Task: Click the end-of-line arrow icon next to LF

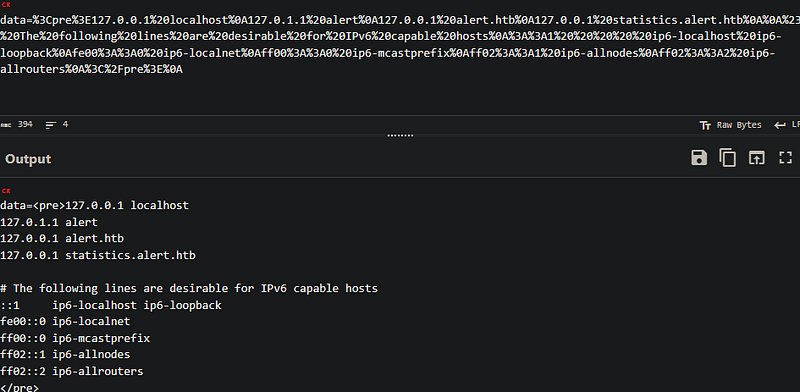Action: tap(780, 125)
